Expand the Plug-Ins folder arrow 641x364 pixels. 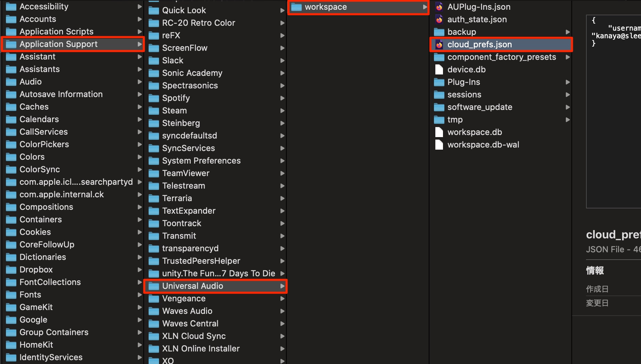pos(568,82)
